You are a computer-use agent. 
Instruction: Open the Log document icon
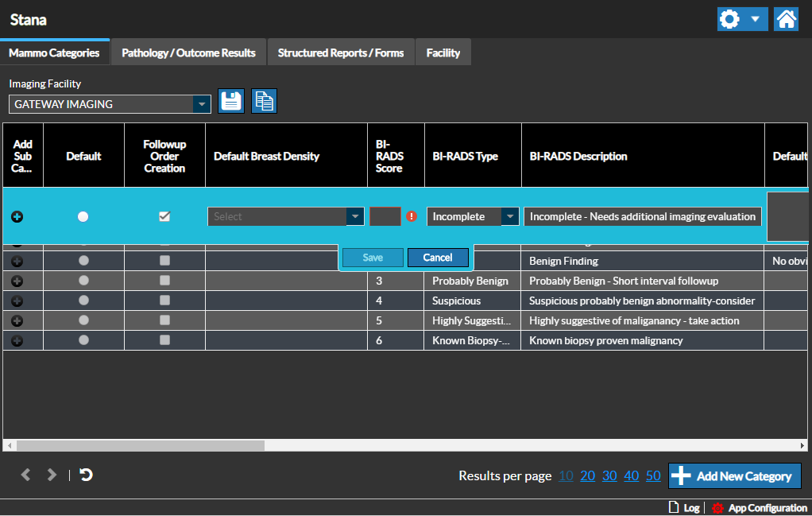click(674, 507)
